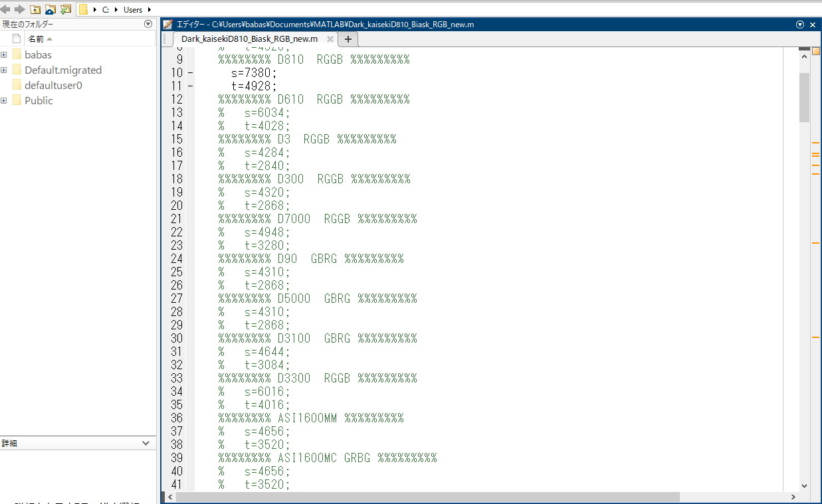The image size is (822, 504).
Task: Close the editor window with X
Action: [813, 25]
